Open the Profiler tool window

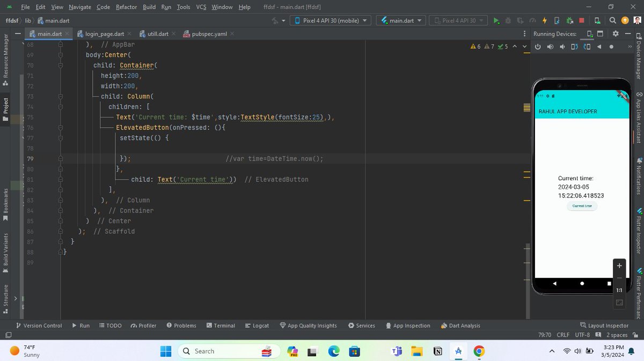point(143,326)
